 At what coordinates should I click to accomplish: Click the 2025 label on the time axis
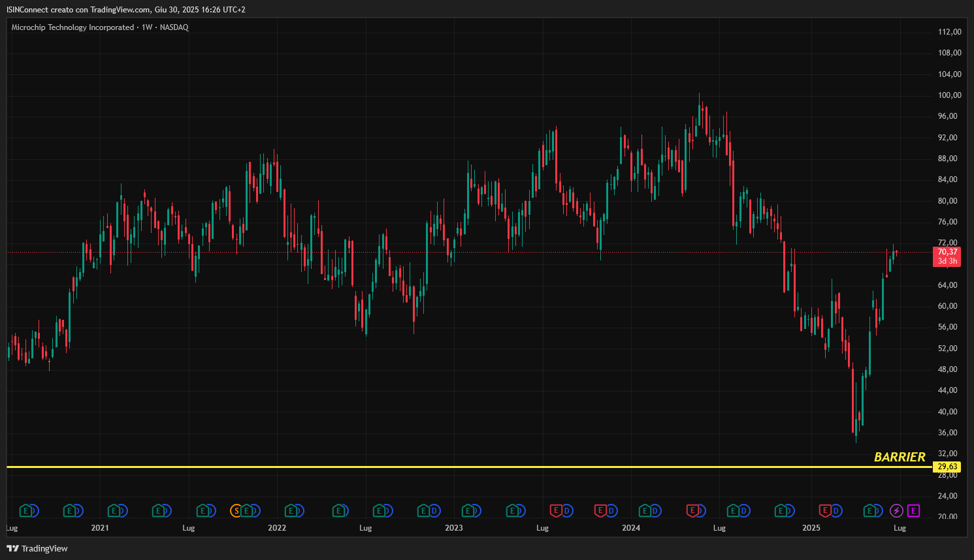pos(811,528)
